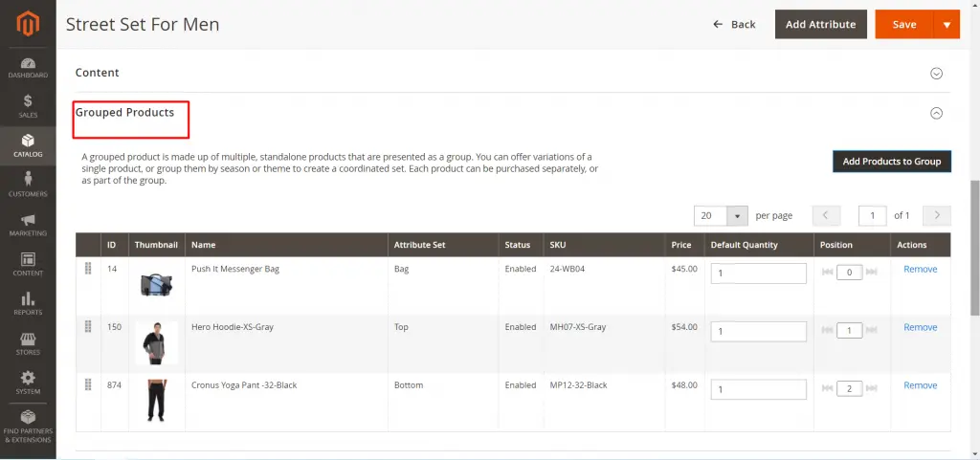This screenshot has width=980, height=460.
Task: Remove Push It Messenger Bag from group
Action: click(920, 269)
